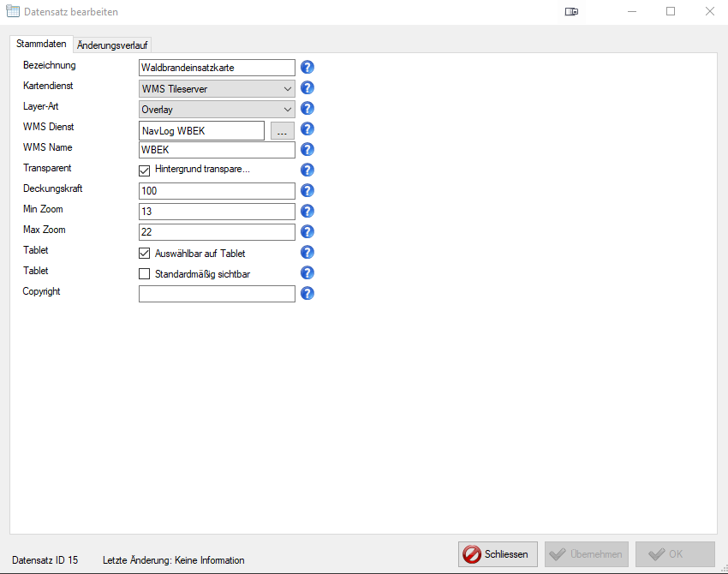Image resolution: width=728 pixels, height=574 pixels.
Task: Enable Standardmäßig sichtbar
Action: point(144,273)
